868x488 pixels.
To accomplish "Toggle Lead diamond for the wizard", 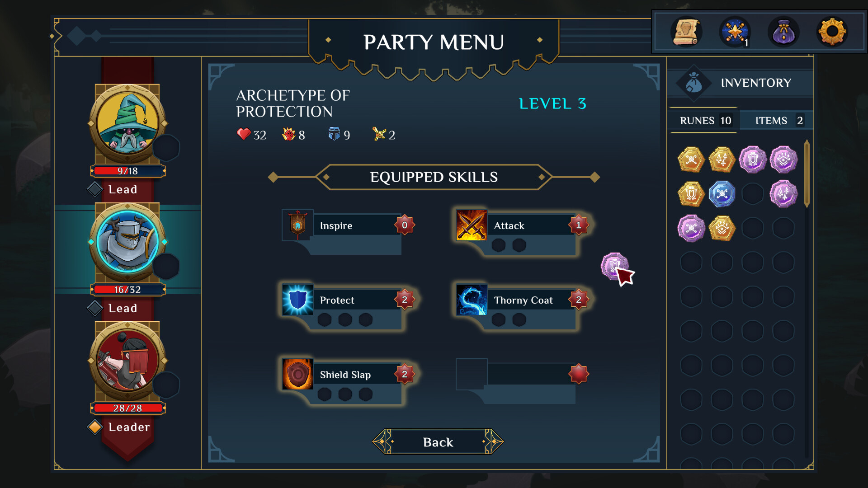I will click(x=94, y=189).
